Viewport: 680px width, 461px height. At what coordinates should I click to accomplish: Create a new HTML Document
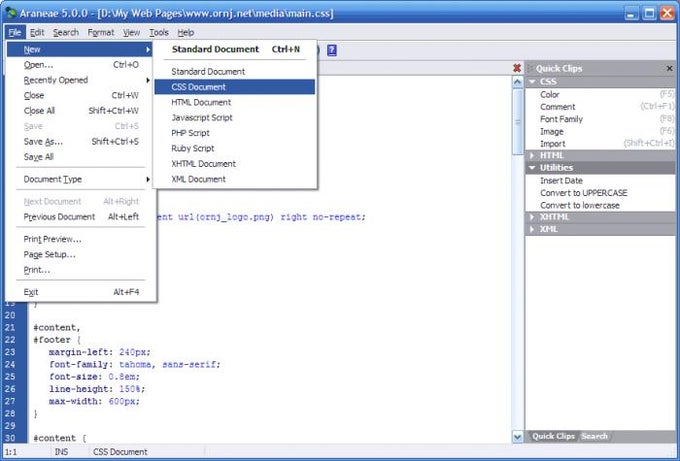[x=235, y=102]
